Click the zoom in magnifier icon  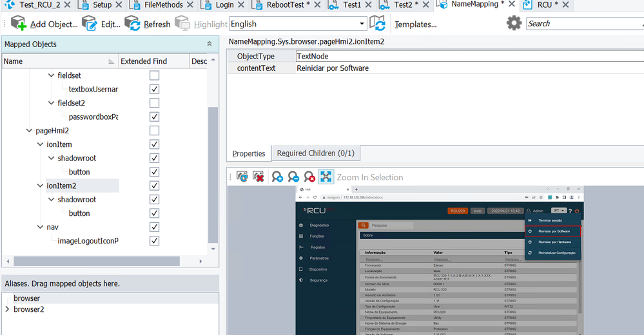[x=277, y=177]
